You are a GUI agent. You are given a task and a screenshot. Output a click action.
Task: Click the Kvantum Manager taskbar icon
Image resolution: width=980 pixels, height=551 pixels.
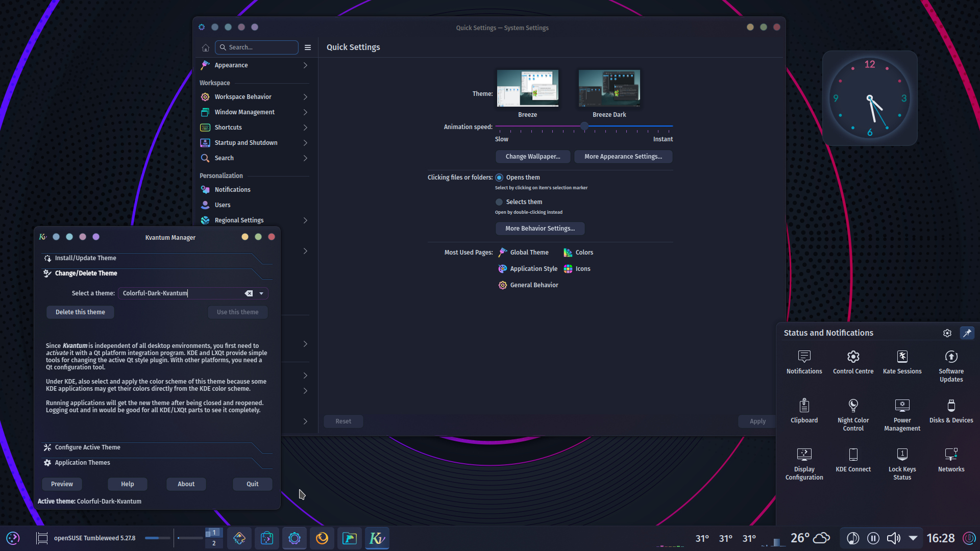[x=377, y=538]
